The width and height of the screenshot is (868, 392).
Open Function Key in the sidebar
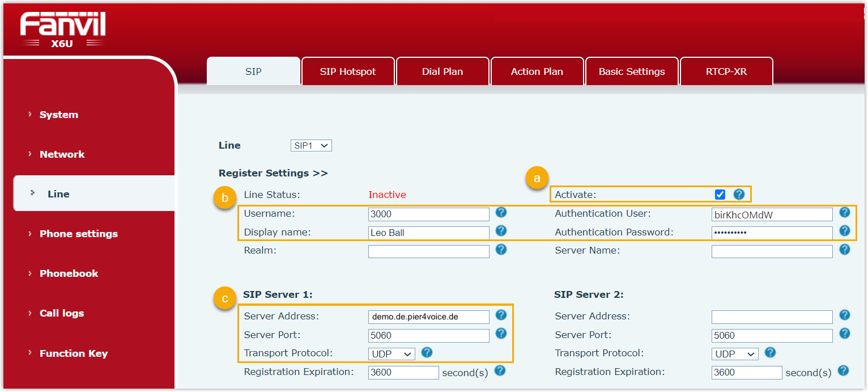click(x=74, y=353)
